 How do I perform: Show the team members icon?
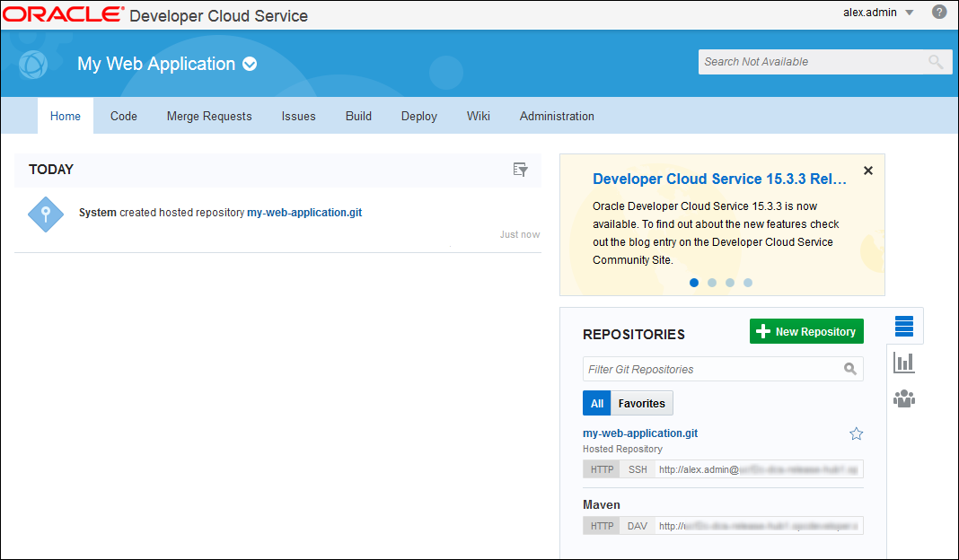903,398
